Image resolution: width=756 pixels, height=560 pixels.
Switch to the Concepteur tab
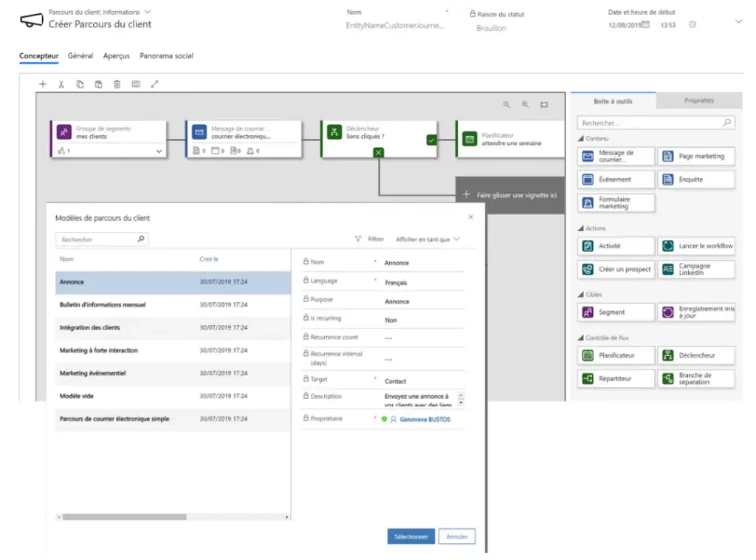38,56
